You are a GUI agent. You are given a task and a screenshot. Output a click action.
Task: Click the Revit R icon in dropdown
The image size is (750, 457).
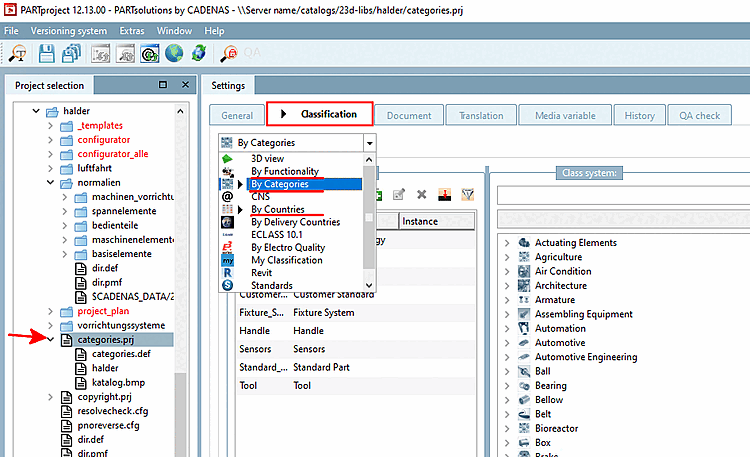point(228,273)
